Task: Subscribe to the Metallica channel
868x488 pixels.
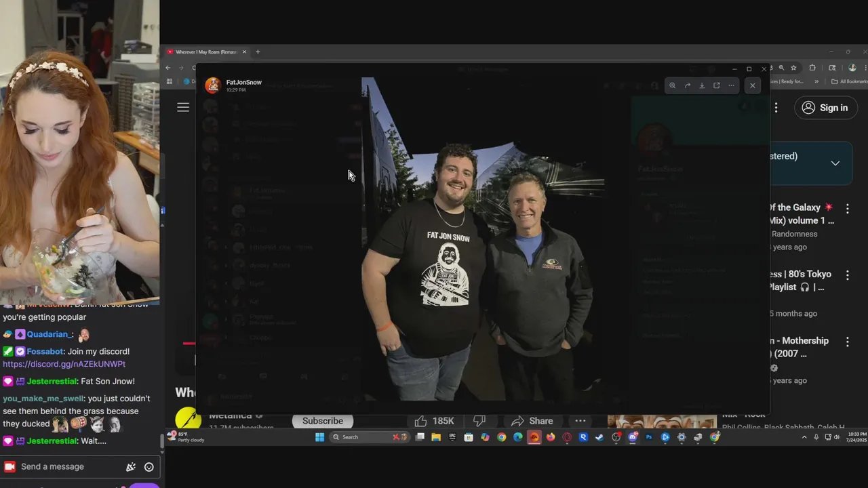Action: coord(323,421)
